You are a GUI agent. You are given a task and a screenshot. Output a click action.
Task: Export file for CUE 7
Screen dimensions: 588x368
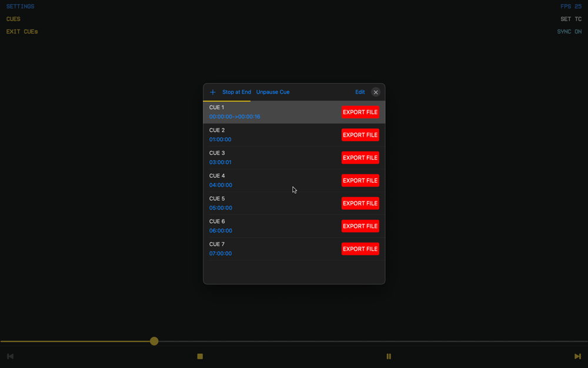coord(360,248)
